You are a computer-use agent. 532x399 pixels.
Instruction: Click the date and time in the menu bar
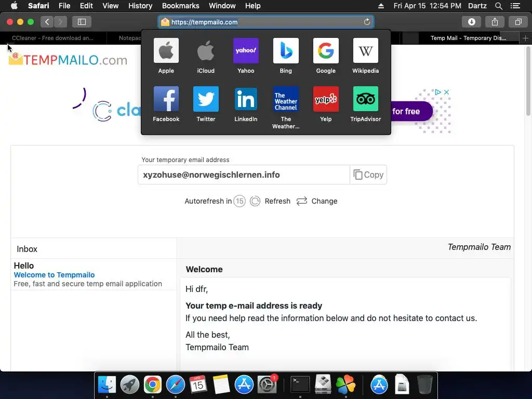427,6
